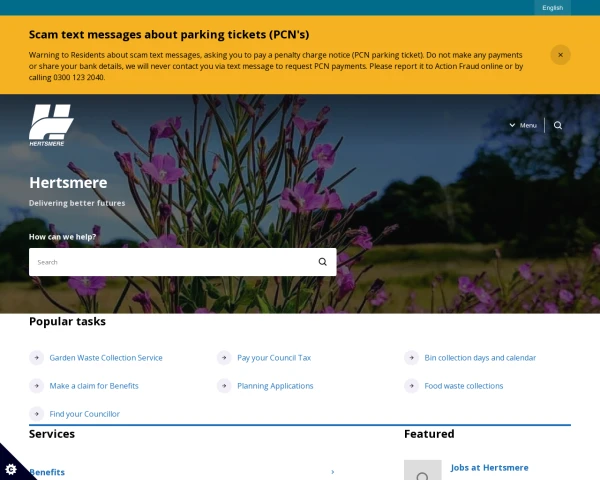This screenshot has height=480, width=600.
Task: Click arrow icon beside Bin collection days
Action: pyautogui.click(x=412, y=358)
